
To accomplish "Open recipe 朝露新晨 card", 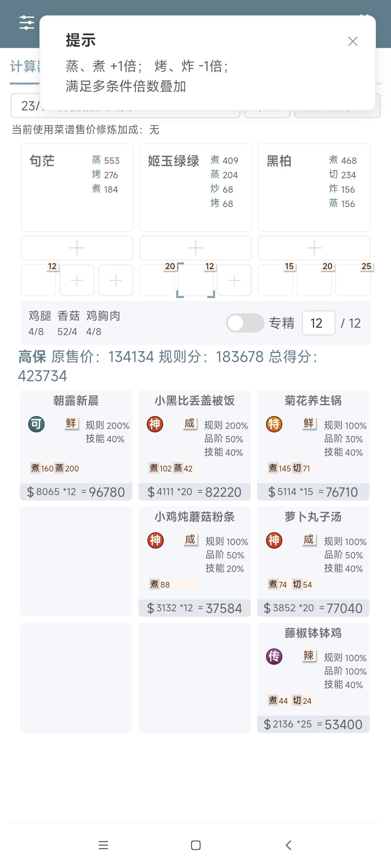I will (x=76, y=445).
